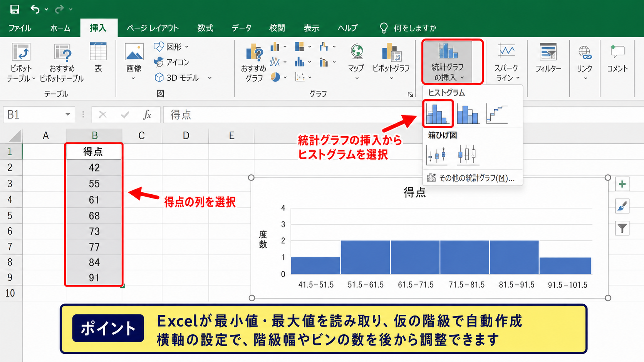Switch to the ページ レイアウト tab

tap(153, 28)
